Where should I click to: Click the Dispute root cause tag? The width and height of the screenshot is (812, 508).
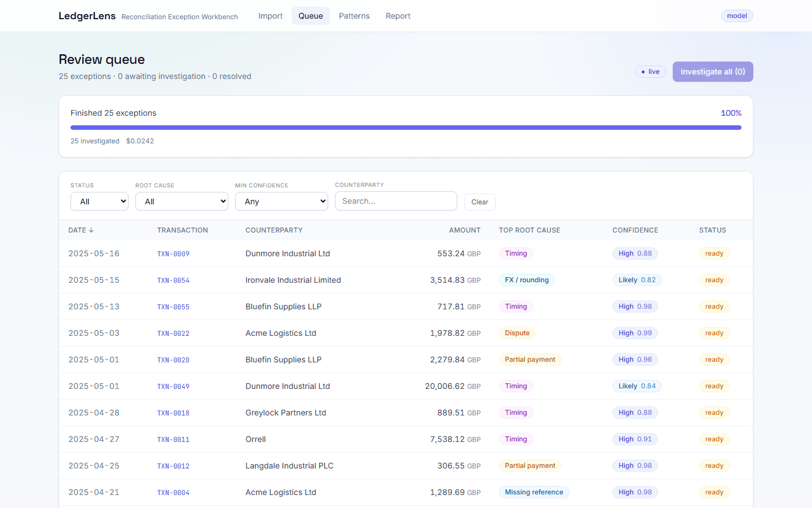517,333
